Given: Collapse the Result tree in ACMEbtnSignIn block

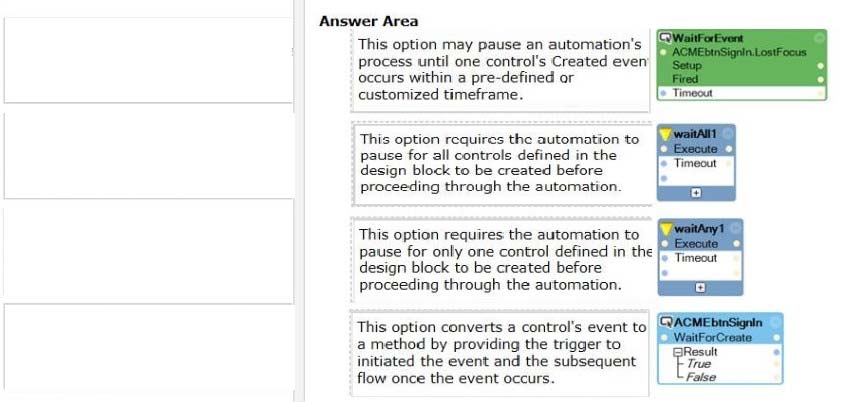Looking at the screenshot, I should click(678, 353).
